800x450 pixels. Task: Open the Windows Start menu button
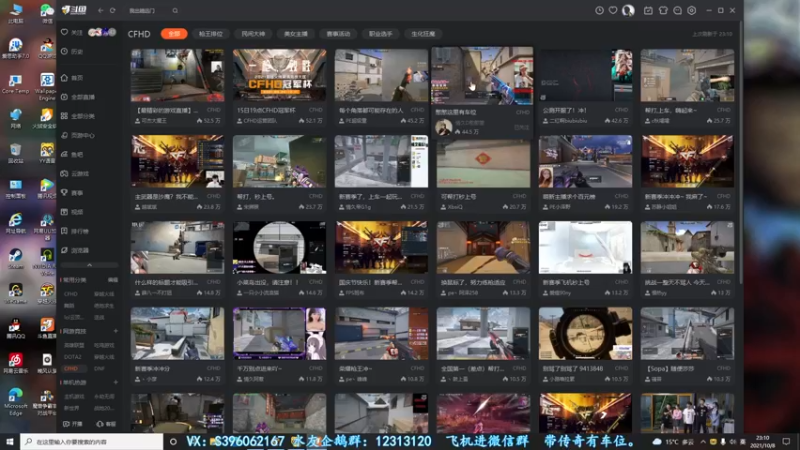tap(10, 441)
